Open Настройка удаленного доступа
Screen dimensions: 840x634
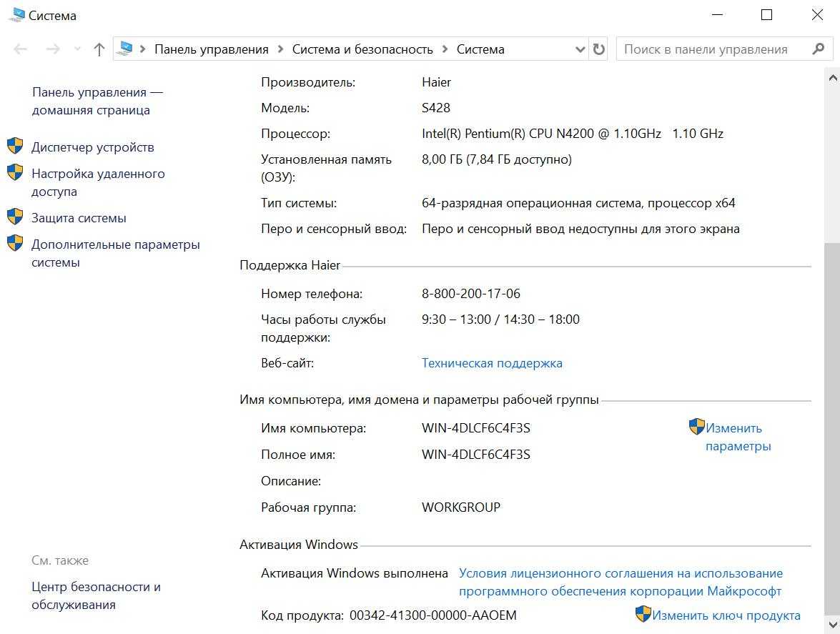pyautogui.click(x=98, y=182)
